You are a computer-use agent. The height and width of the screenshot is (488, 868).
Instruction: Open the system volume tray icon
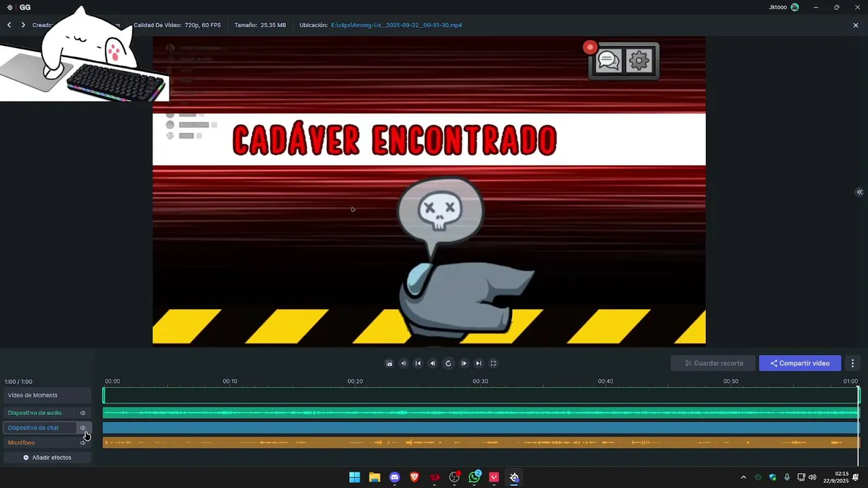(812, 477)
